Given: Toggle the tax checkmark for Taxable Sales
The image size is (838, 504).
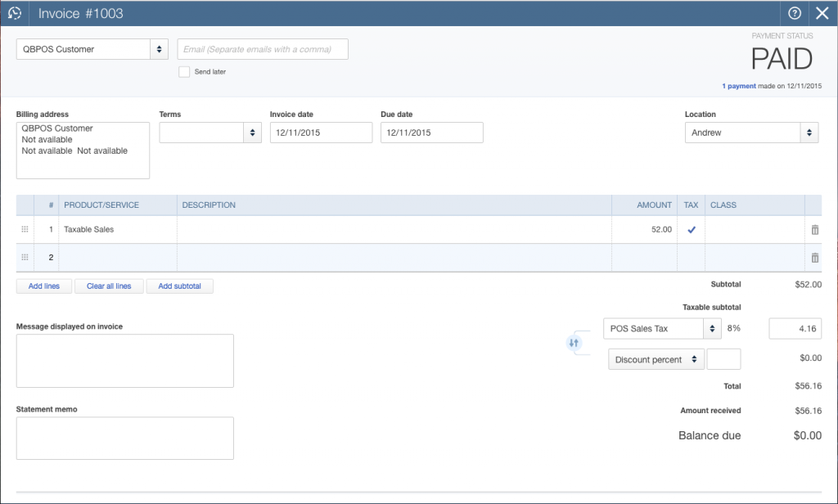Looking at the screenshot, I should [691, 230].
